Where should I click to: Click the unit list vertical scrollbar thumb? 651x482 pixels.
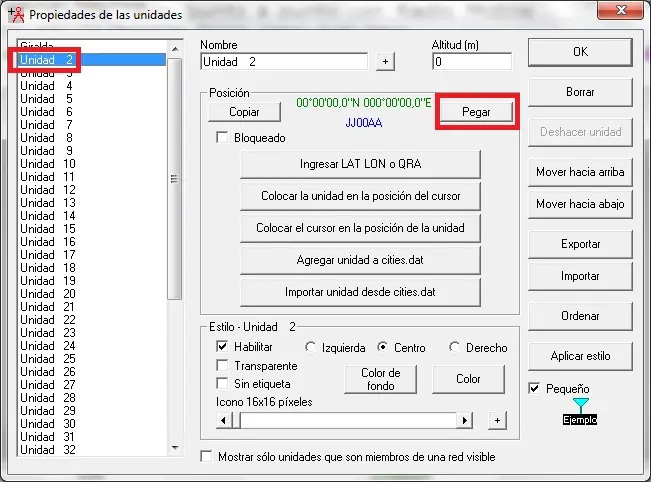coord(175,179)
